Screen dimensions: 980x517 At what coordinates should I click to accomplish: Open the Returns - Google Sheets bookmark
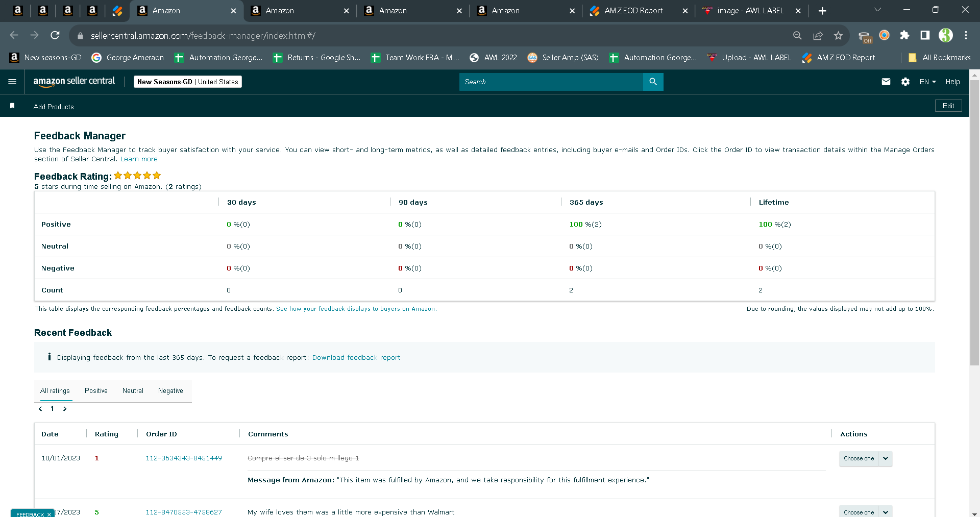[x=317, y=58]
